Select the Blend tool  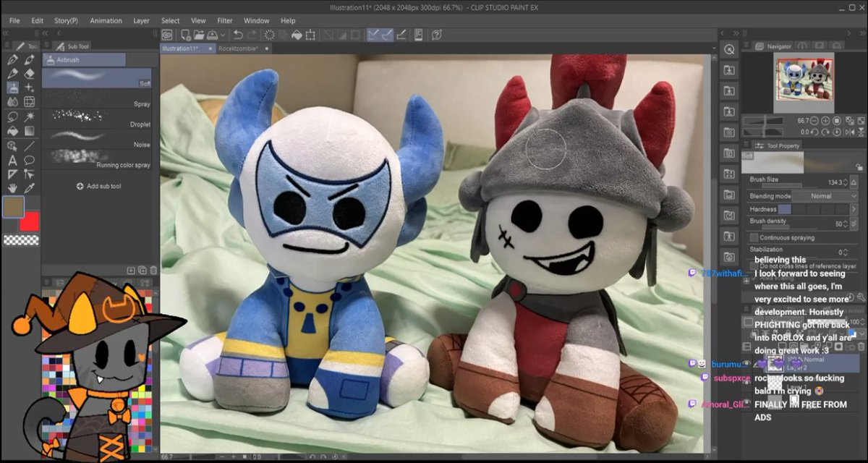12,102
